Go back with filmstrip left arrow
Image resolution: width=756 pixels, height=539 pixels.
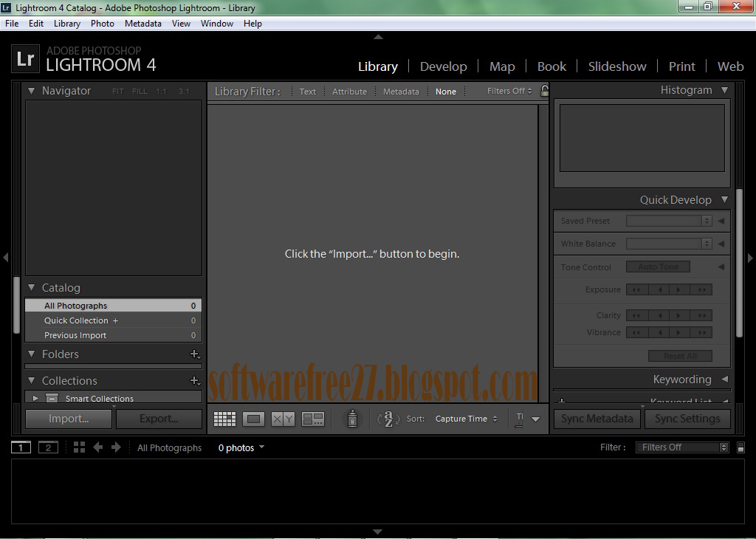(98, 447)
